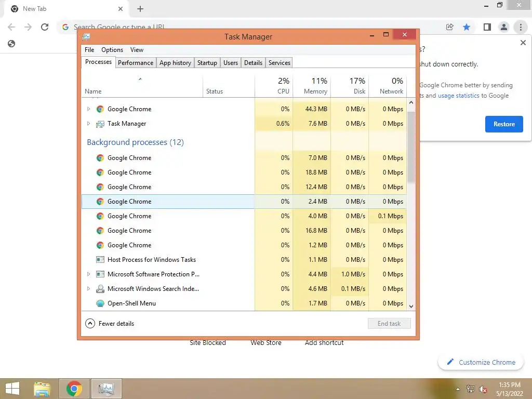532x399 pixels.
Task: Click Microsoft Windows Search Indexer icon
Action: (100, 289)
